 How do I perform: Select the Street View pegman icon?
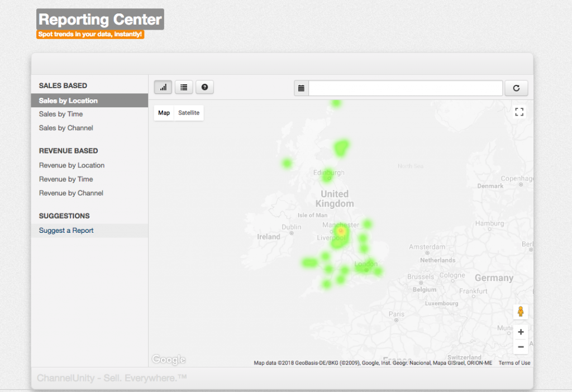tap(520, 312)
